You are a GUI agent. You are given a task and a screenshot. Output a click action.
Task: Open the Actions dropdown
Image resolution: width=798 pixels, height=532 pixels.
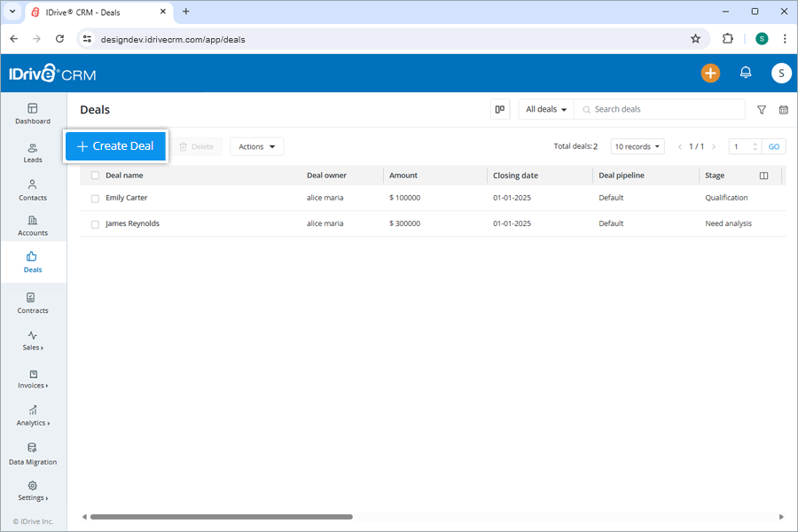[256, 146]
